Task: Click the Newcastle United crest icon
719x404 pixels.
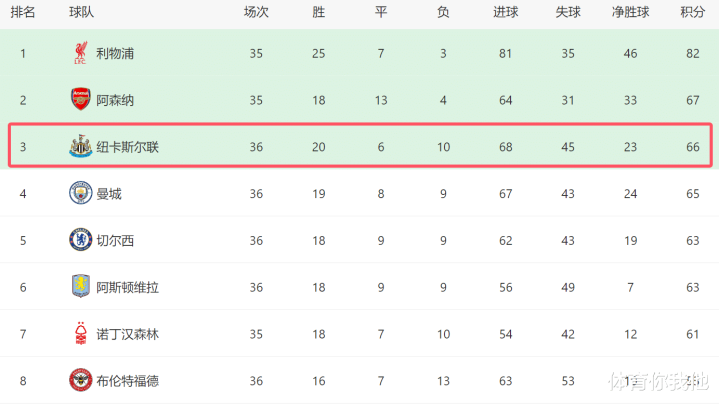Action: [x=81, y=146]
